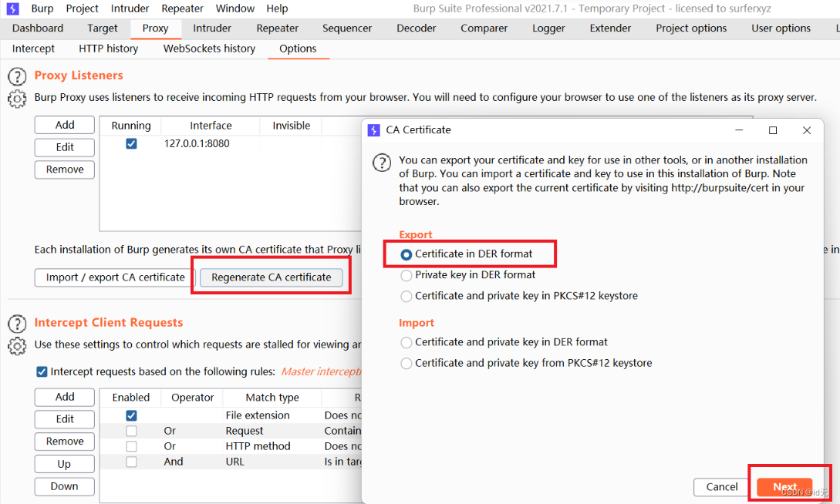Open Intercept Client Requests settings gear
840x504 pixels.
tap(17, 346)
